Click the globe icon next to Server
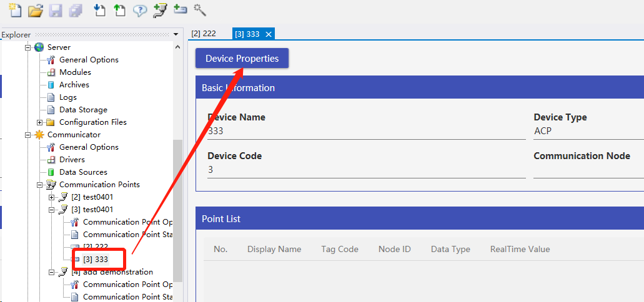644x302 pixels. point(39,47)
